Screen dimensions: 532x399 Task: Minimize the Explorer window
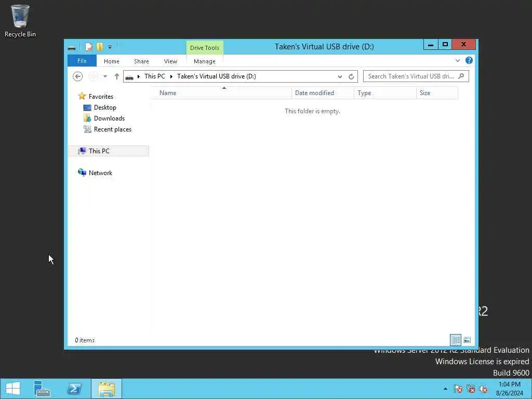tap(431, 45)
